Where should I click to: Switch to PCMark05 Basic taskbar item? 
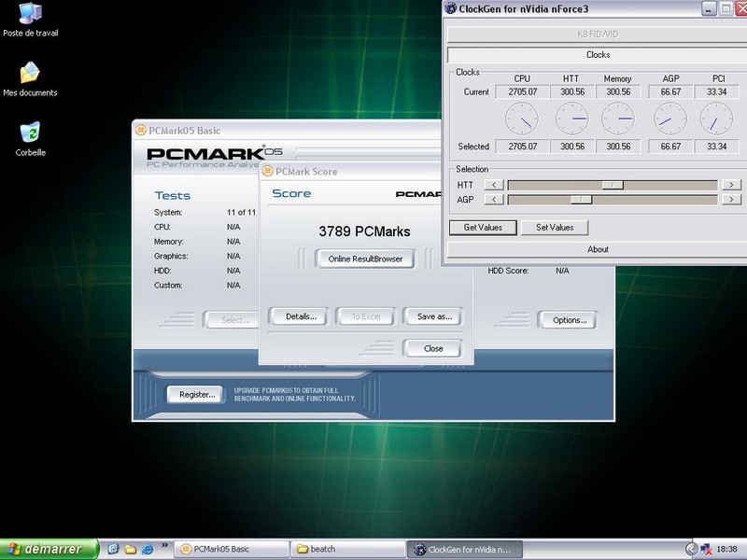[x=232, y=549]
